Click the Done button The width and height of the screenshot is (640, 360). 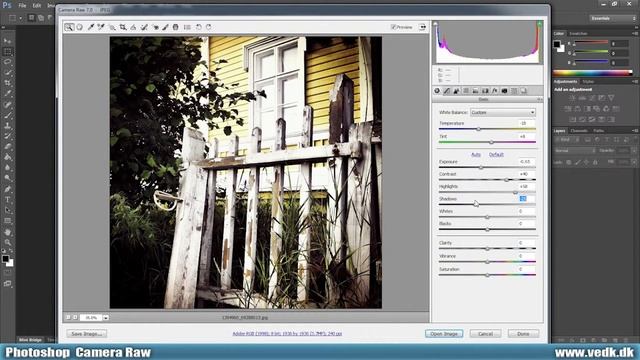[523, 334]
